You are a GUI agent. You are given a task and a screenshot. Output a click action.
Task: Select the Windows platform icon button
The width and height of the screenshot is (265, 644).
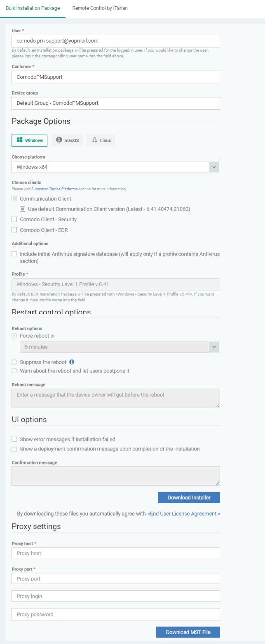point(30,140)
